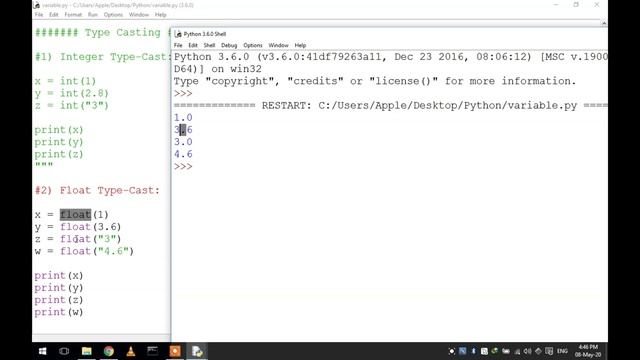This screenshot has width=640, height=360.
Task: Open the Shell window's Help menu
Action: point(300,45)
